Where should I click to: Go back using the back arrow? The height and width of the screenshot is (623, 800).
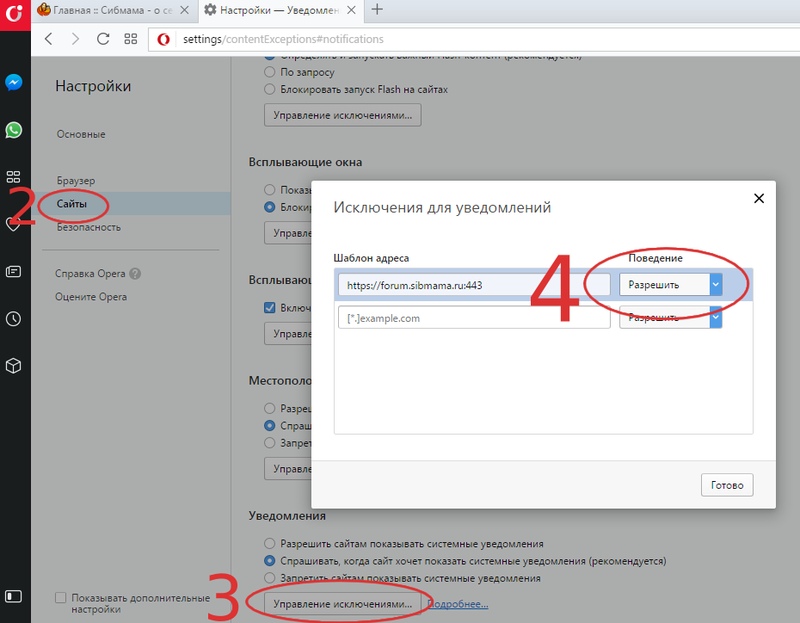click(48, 39)
